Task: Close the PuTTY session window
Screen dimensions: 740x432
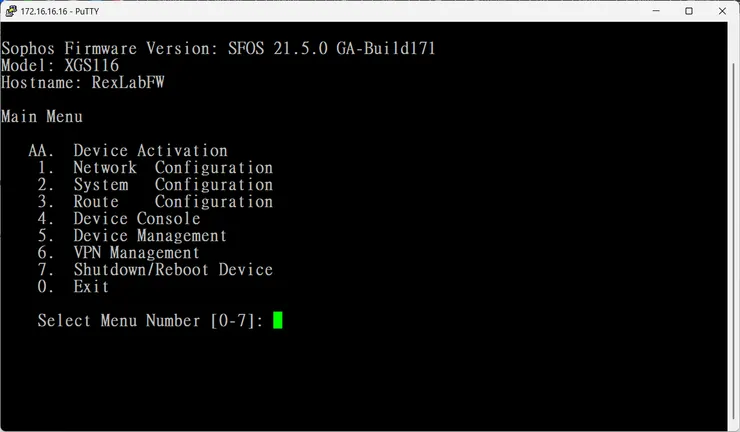Action: pyautogui.click(x=721, y=11)
